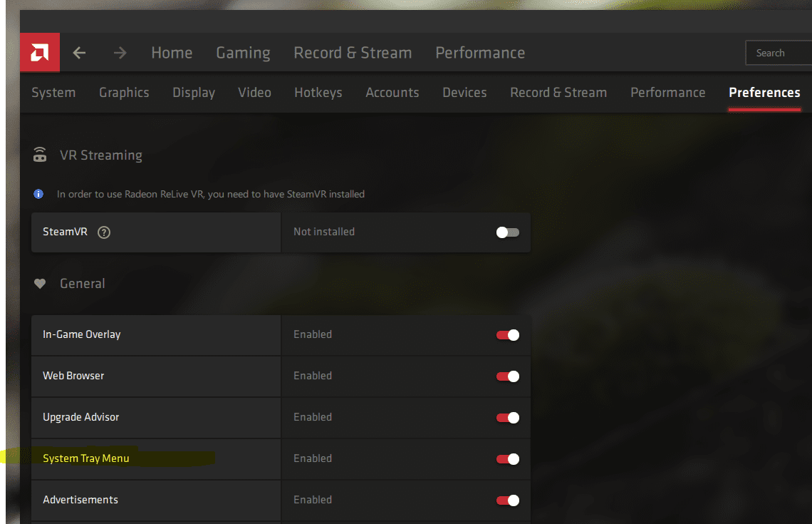Switch to Devices settings tab
812x524 pixels.
pyautogui.click(x=464, y=93)
